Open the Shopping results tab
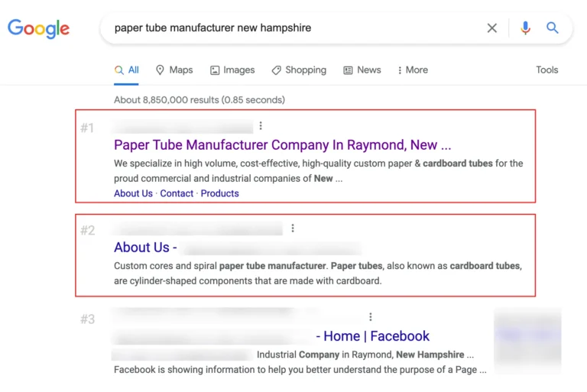 click(x=298, y=70)
